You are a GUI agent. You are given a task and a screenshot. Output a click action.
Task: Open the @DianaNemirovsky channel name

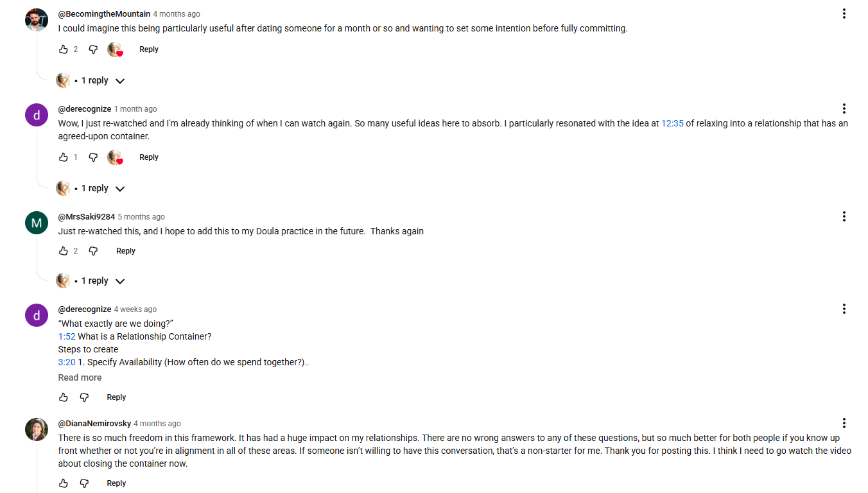94,424
